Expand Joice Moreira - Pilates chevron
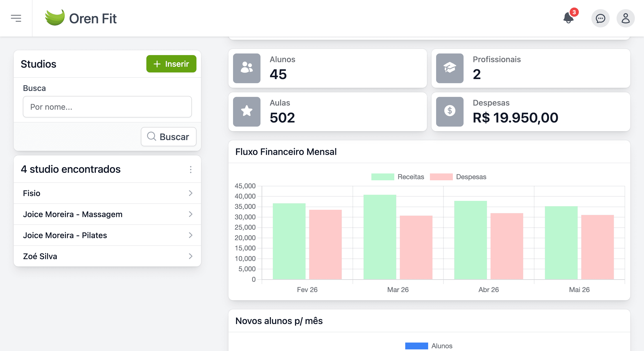This screenshot has width=644, height=351. pyautogui.click(x=191, y=235)
